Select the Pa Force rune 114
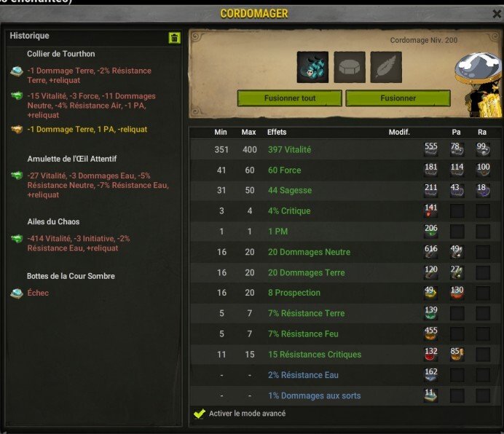The image size is (504, 434). pos(457,170)
